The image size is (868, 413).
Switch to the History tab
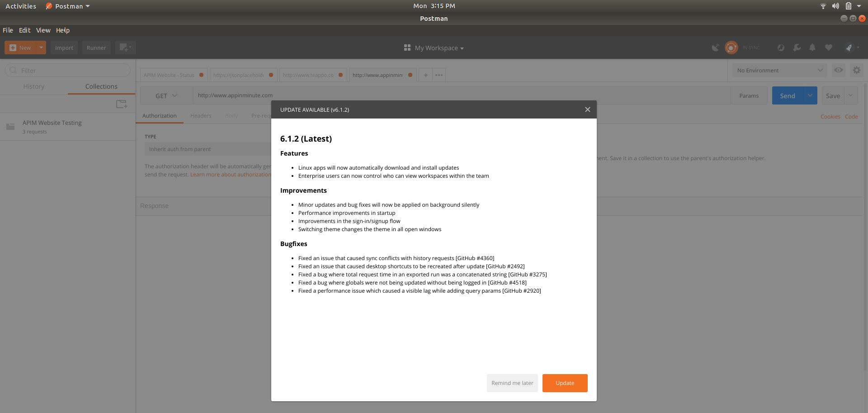(34, 86)
